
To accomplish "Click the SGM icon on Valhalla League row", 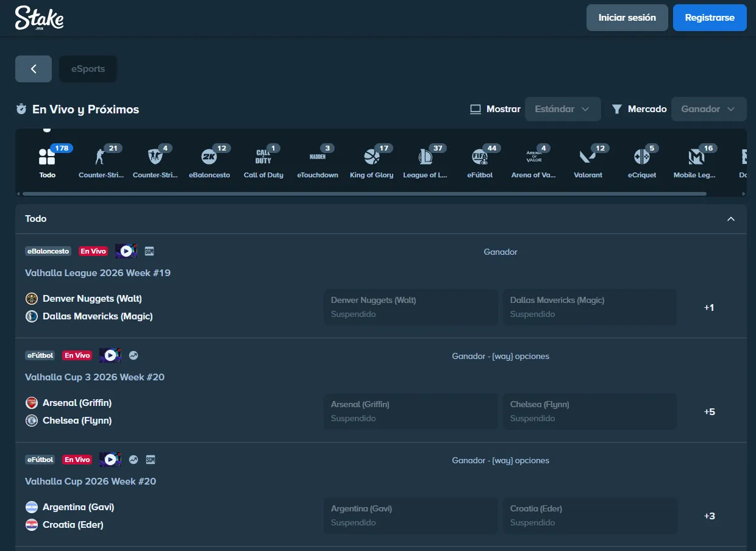I will pos(149,251).
